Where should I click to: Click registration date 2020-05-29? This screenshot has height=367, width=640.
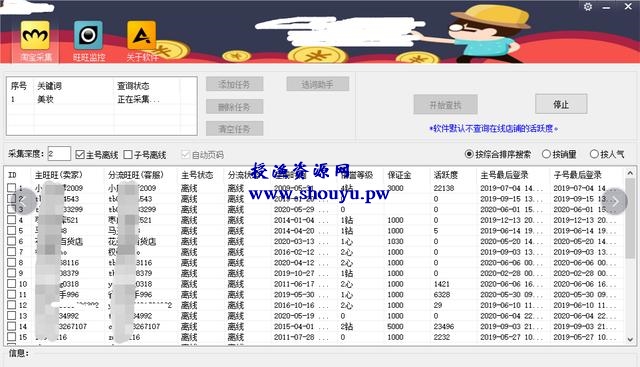click(x=294, y=209)
